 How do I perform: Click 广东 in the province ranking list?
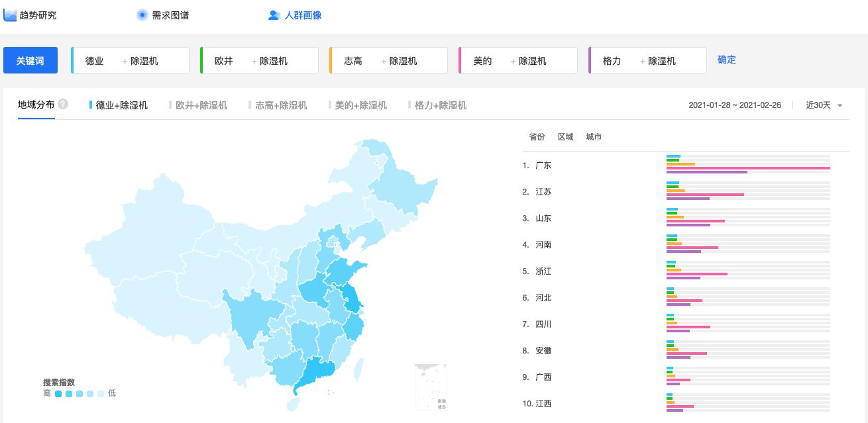click(543, 165)
